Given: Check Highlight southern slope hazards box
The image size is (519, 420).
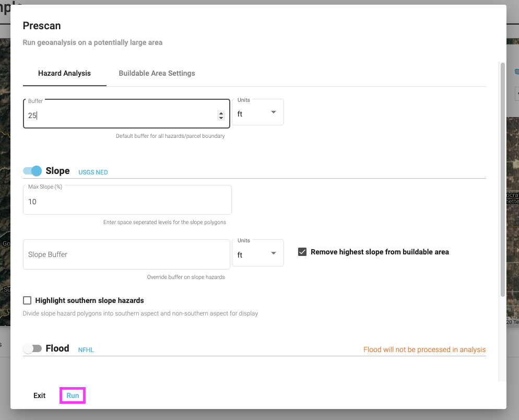Looking at the screenshot, I should [x=27, y=300].
